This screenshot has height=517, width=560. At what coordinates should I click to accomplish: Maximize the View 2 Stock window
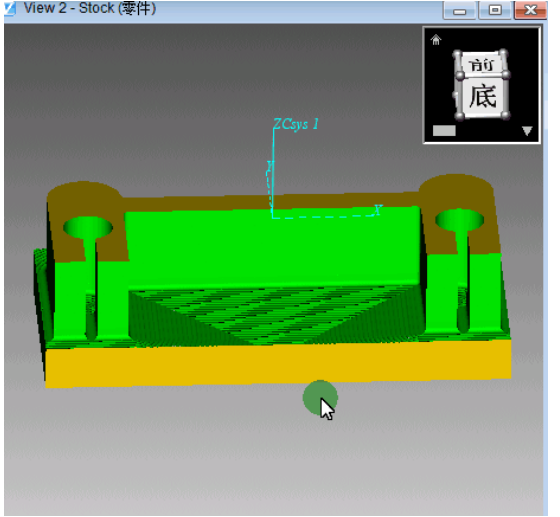click(x=495, y=10)
